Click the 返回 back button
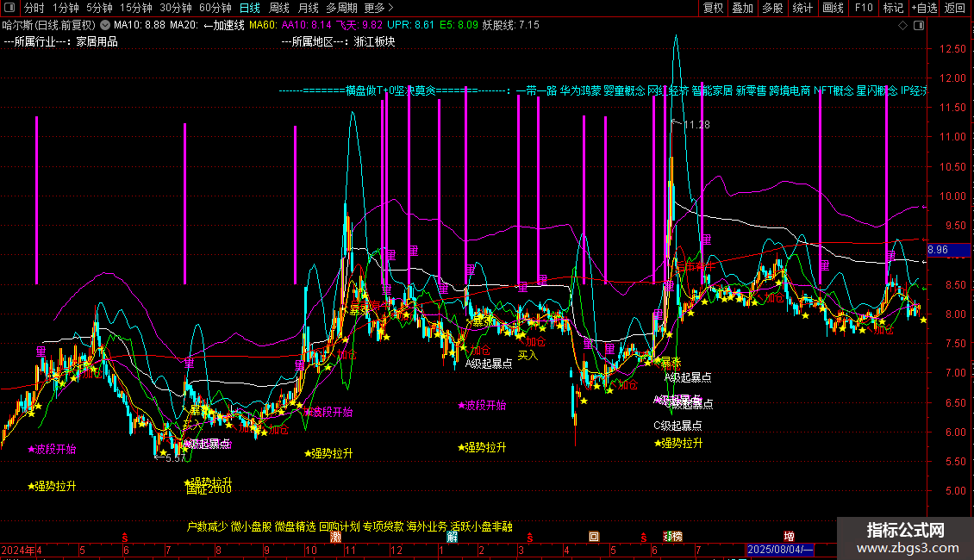 pos(955,8)
